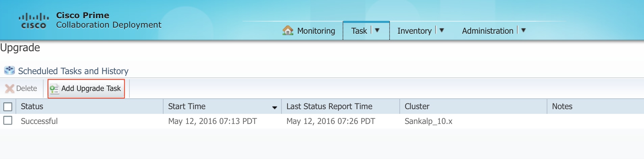This screenshot has width=644, height=159.
Task: Click the Delete button
Action: pyautogui.click(x=21, y=89)
